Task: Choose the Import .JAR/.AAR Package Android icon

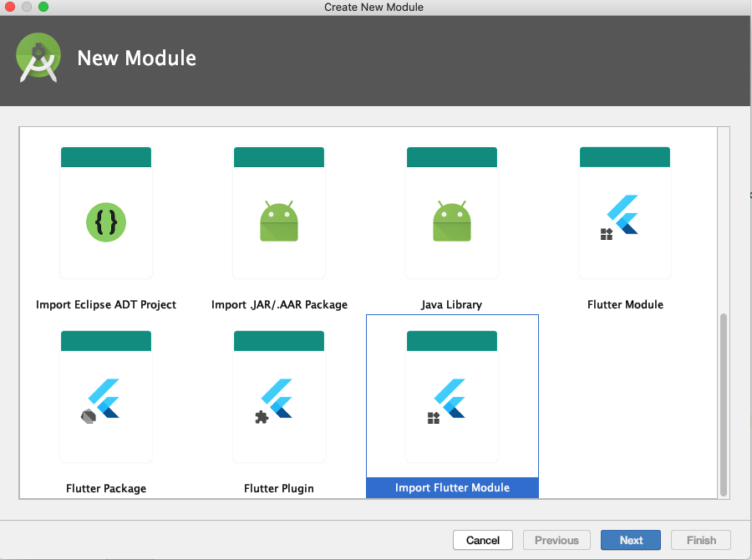Action: [279, 221]
